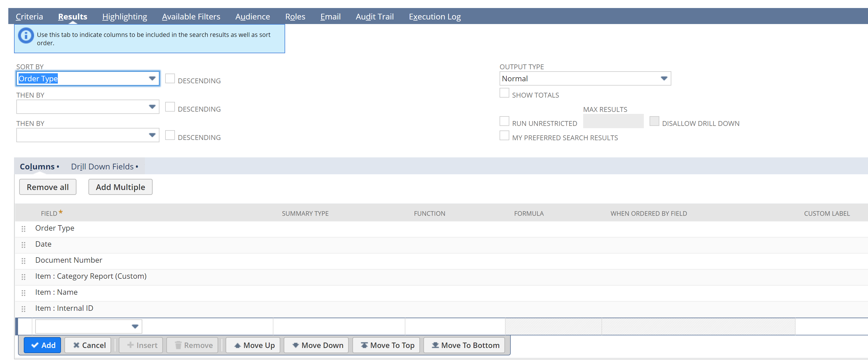This screenshot has width=868, height=364.
Task: Click the FUNCTION column header
Action: [x=429, y=213]
